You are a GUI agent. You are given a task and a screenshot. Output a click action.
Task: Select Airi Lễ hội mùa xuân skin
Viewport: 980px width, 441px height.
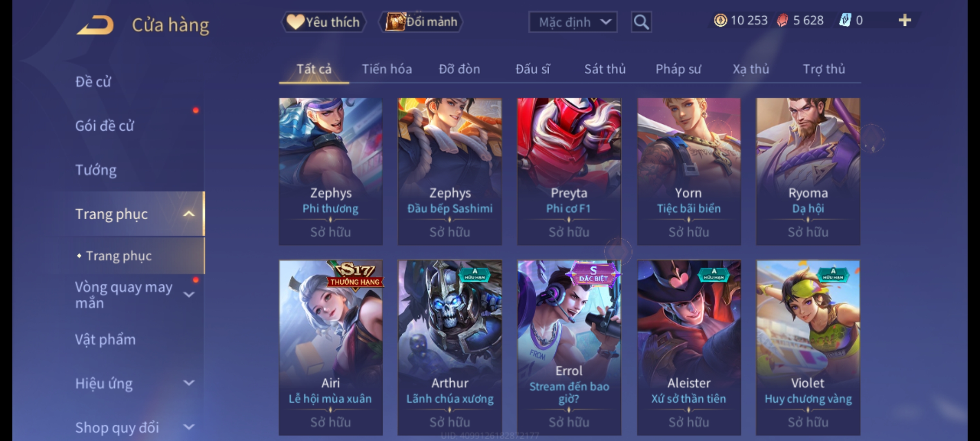pyautogui.click(x=331, y=348)
